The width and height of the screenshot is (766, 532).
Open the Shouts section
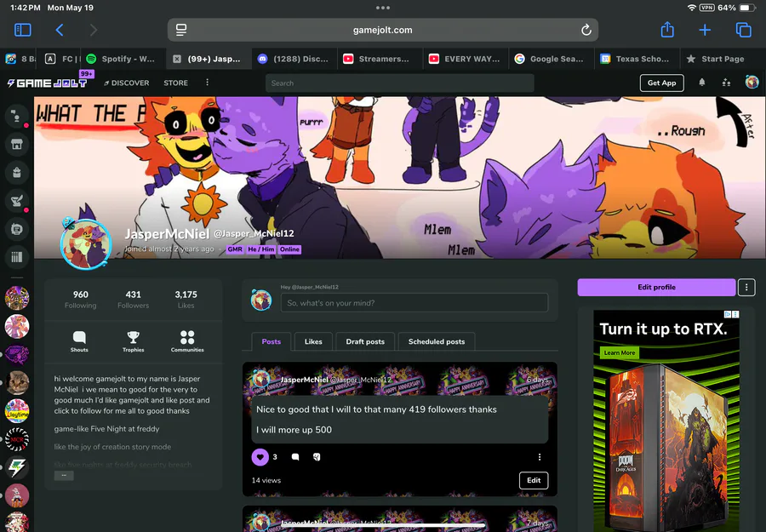79,341
